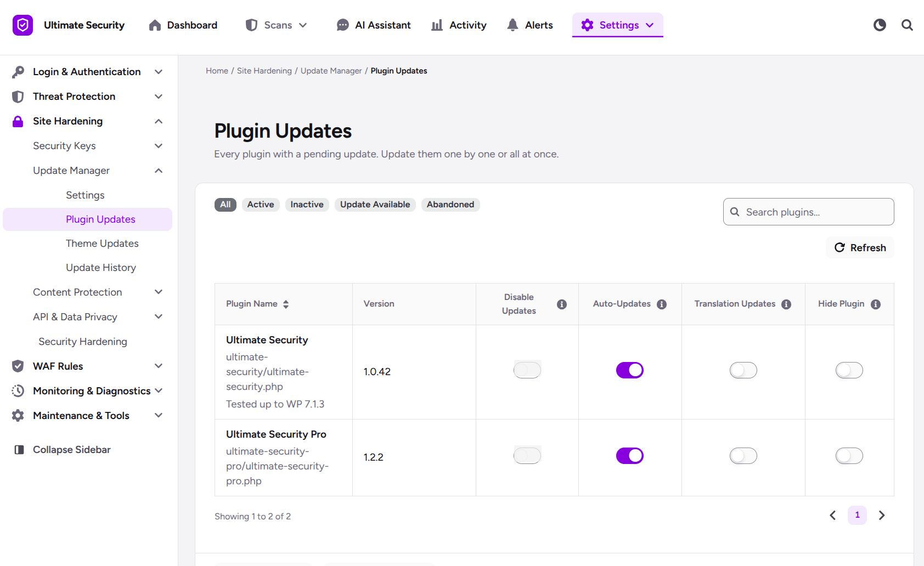
Task: Expand WAF Rules section
Action: pos(88,366)
